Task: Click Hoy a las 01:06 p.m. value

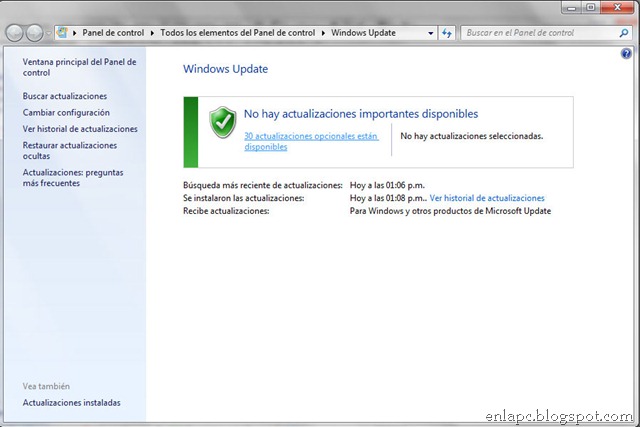Action: pos(387,185)
